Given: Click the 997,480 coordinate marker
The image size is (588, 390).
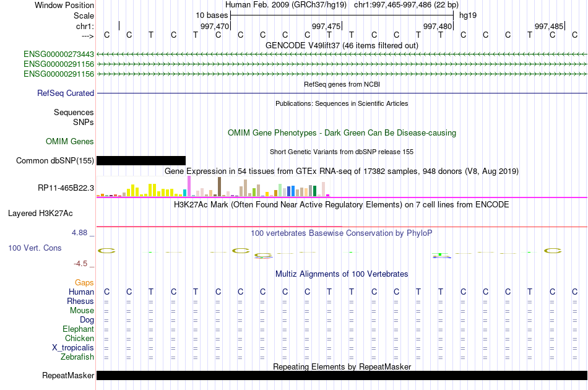Looking at the screenshot, I should (438, 26).
